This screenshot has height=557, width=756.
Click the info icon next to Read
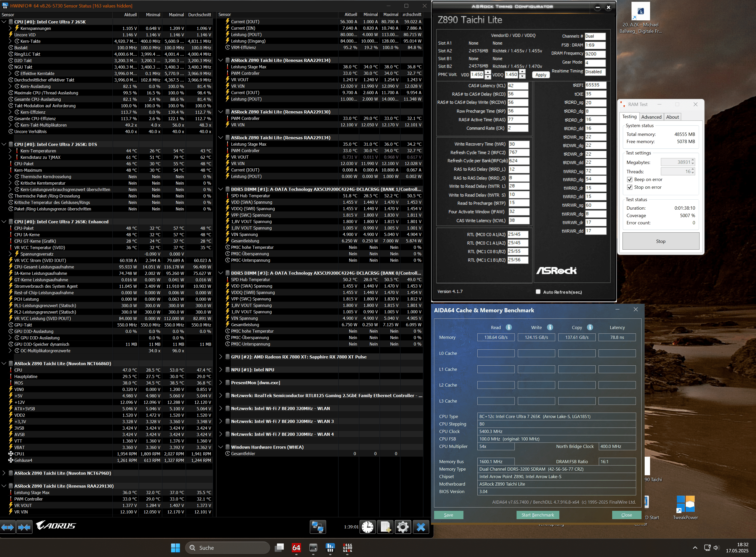(x=509, y=327)
